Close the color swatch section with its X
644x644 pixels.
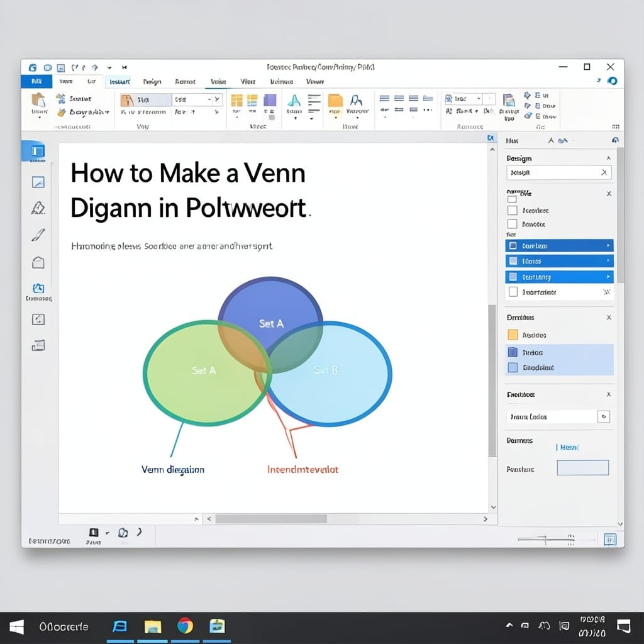(x=609, y=318)
